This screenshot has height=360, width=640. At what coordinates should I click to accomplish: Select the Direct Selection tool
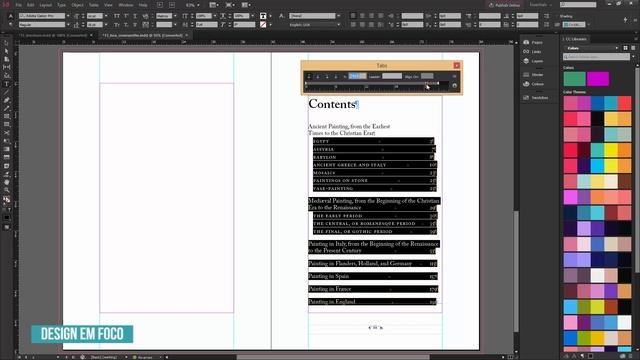click(x=7, y=51)
